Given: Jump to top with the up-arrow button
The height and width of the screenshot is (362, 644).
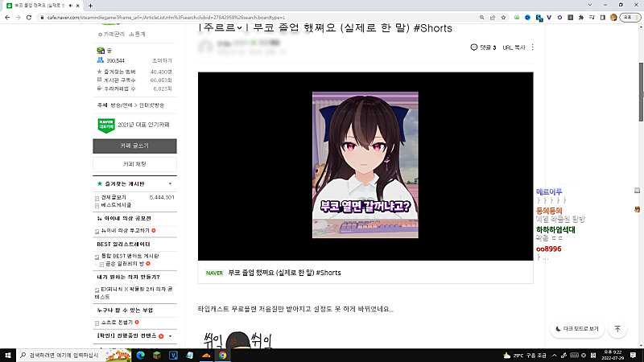Looking at the screenshot, I should coord(617,329).
